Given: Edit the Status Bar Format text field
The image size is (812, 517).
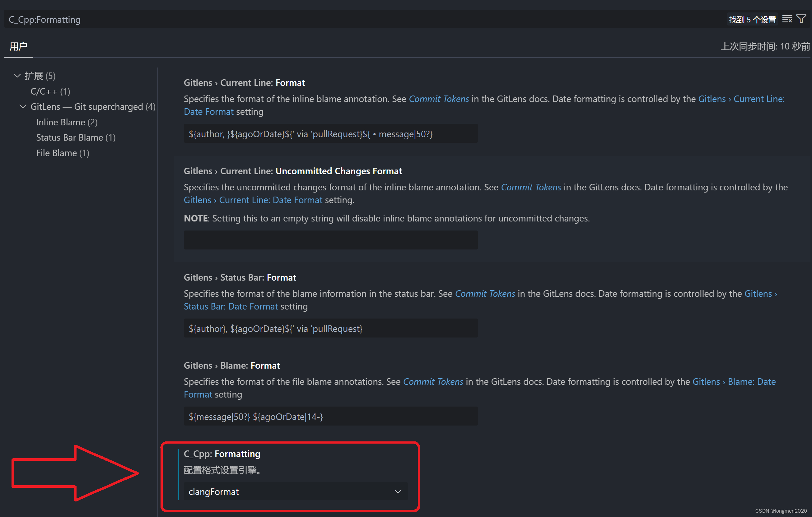Looking at the screenshot, I should tap(330, 328).
